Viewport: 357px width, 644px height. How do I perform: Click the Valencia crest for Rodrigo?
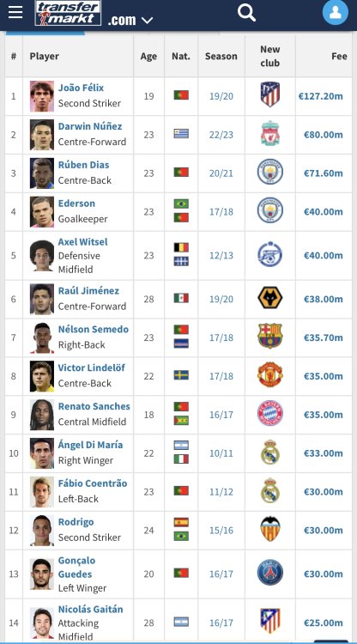point(270,529)
